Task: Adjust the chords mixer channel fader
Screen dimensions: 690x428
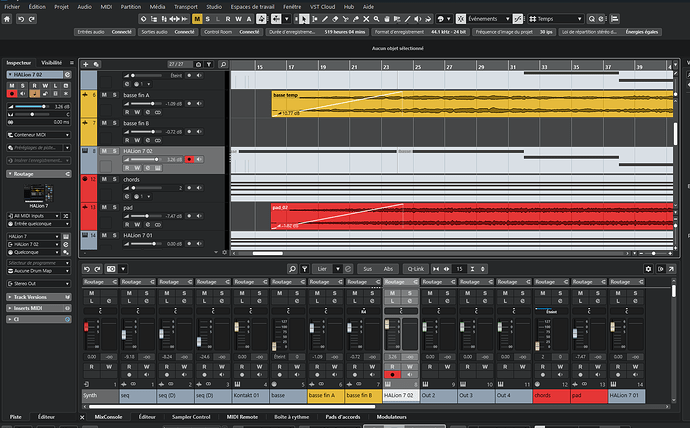Action: click(x=537, y=346)
